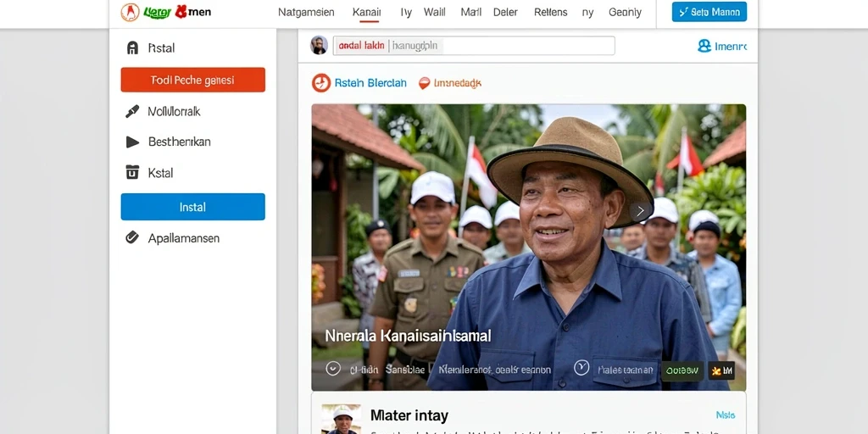The image size is (868, 434).
Task: Click the Apallamansen checkmark icon
Action: [132, 237]
